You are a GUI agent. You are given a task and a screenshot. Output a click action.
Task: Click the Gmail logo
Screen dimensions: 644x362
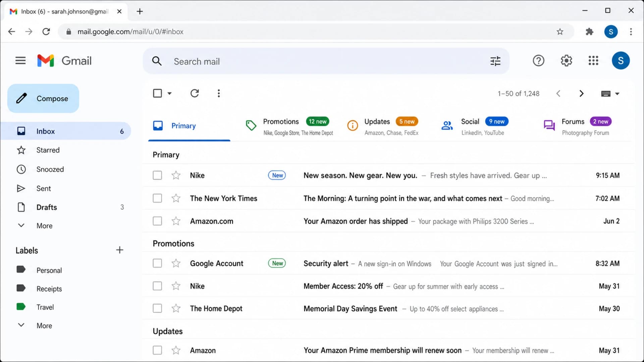coord(64,61)
